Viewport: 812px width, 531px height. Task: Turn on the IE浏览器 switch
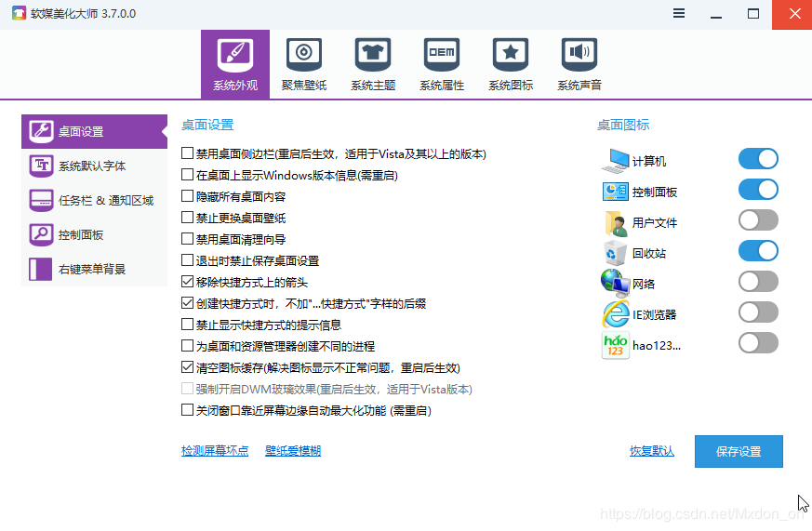tap(758, 312)
